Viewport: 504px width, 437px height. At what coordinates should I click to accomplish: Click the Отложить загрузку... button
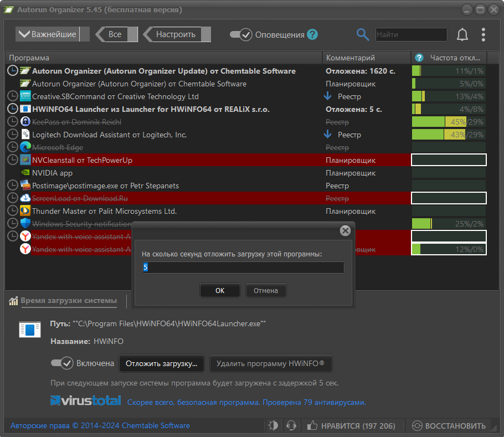pos(162,363)
